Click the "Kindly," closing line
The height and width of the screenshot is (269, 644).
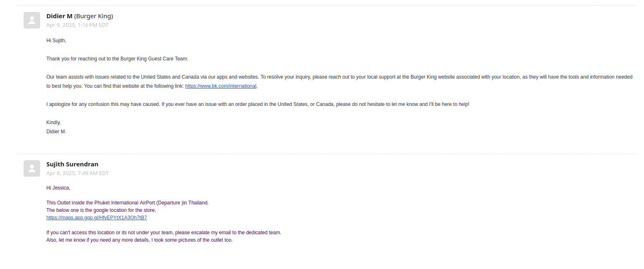[54, 122]
